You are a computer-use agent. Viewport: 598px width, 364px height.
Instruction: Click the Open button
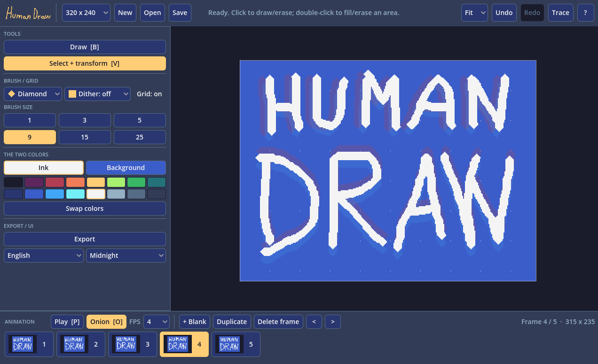click(x=152, y=13)
